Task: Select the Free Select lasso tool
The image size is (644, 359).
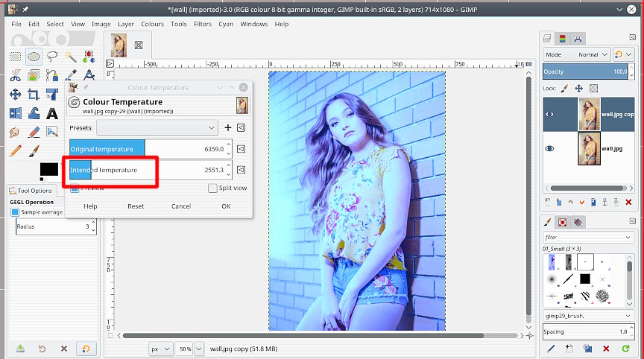Action: 52,57
